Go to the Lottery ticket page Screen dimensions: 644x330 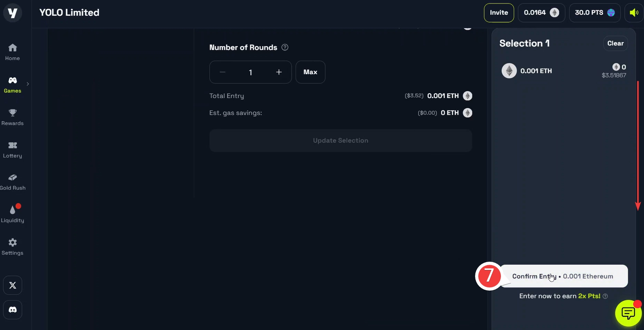13,150
